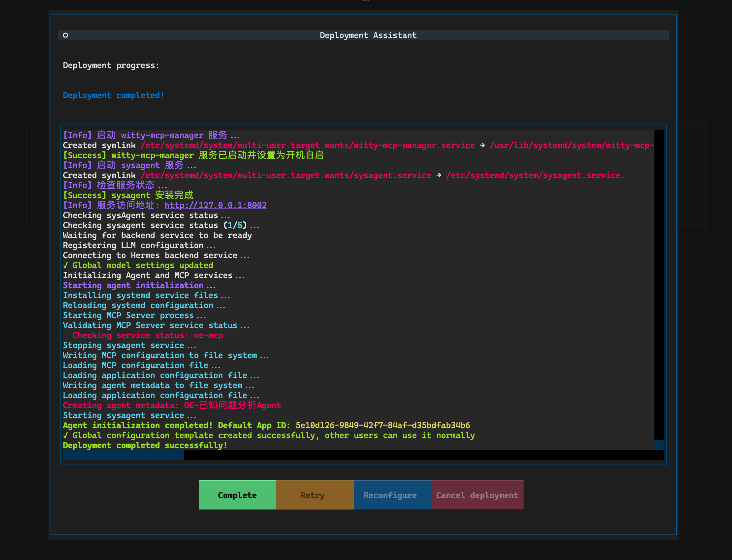Click the Default App ID log line
The image size is (732, 560).
point(266,425)
